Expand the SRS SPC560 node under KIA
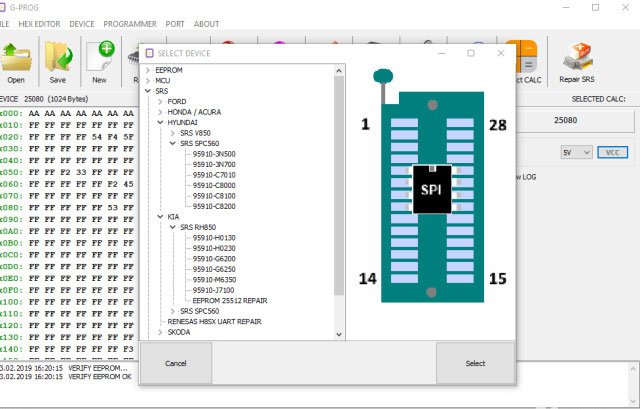 click(172, 311)
